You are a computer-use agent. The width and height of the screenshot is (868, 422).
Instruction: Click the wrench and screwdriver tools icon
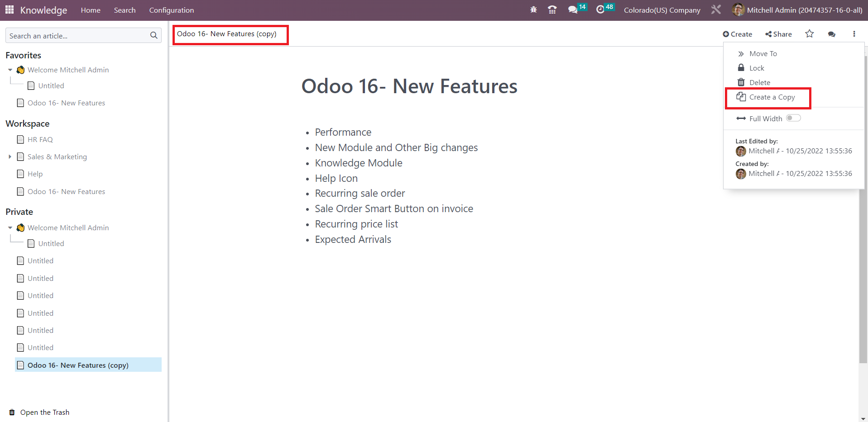[716, 9]
